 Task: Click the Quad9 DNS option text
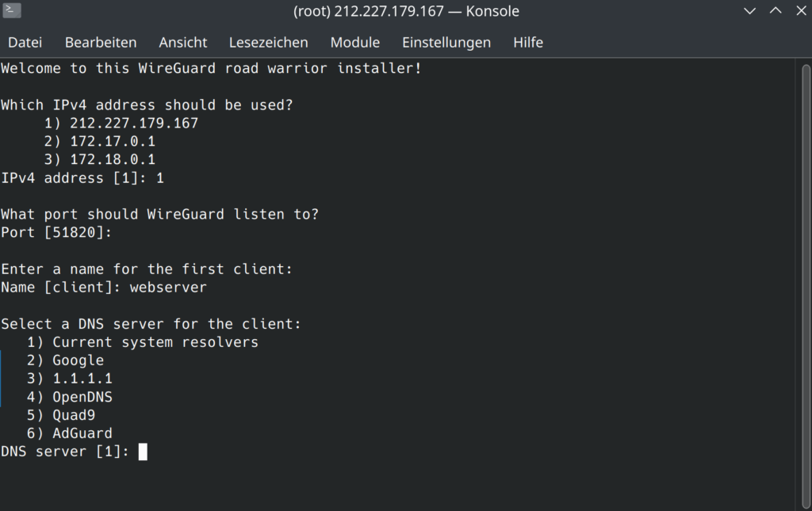coord(74,415)
